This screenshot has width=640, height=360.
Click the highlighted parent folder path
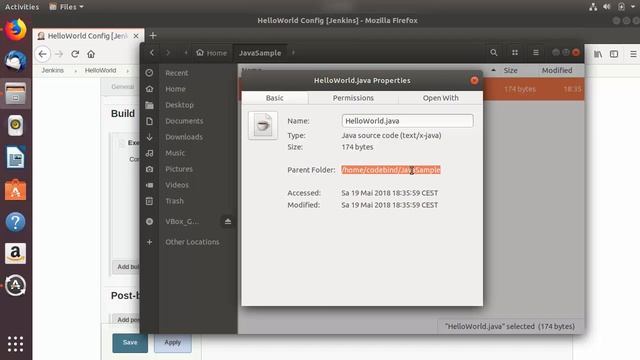(391, 170)
